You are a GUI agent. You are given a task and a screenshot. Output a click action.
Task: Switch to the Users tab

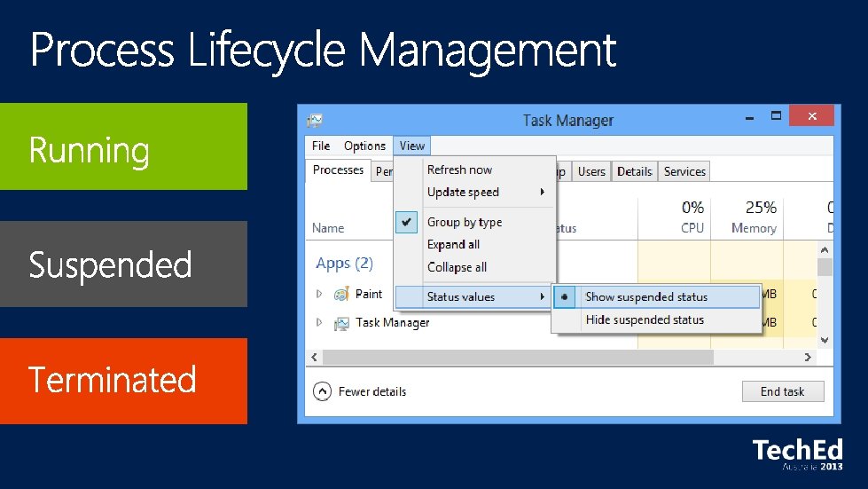(x=591, y=171)
